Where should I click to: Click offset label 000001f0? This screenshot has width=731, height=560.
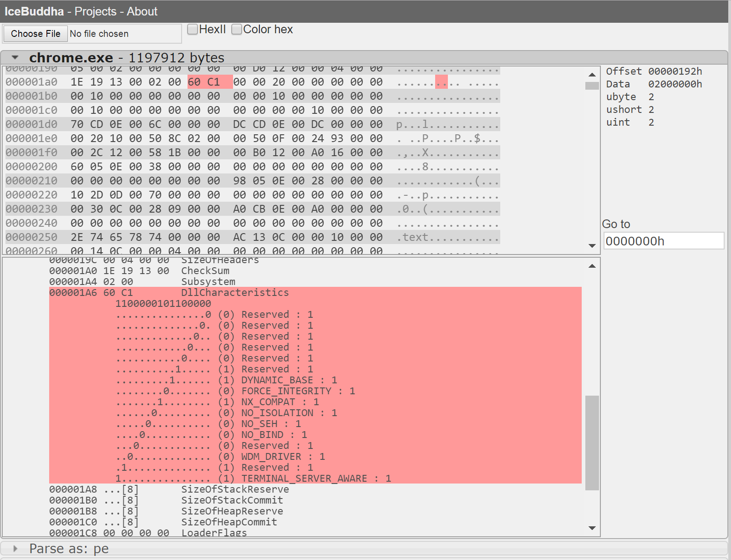pyautogui.click(x=31, y=153)
